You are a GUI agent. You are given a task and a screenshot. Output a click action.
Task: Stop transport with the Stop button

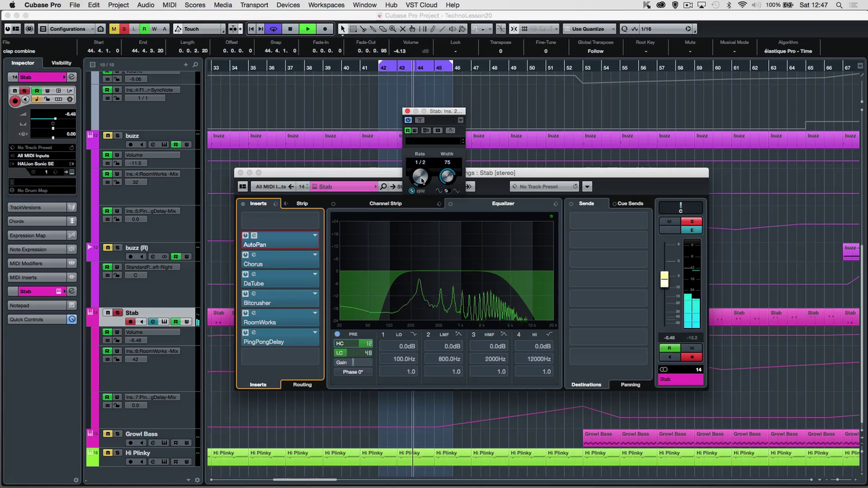click(290, 29)
